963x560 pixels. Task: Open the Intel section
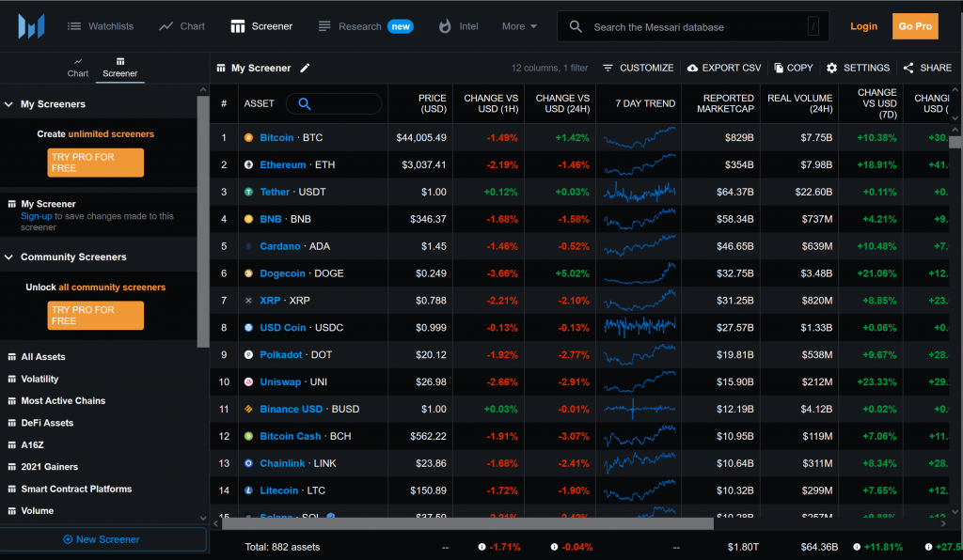point(458,26)
